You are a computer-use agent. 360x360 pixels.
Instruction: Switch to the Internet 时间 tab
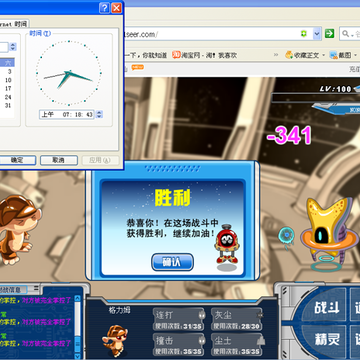[14, 24]
